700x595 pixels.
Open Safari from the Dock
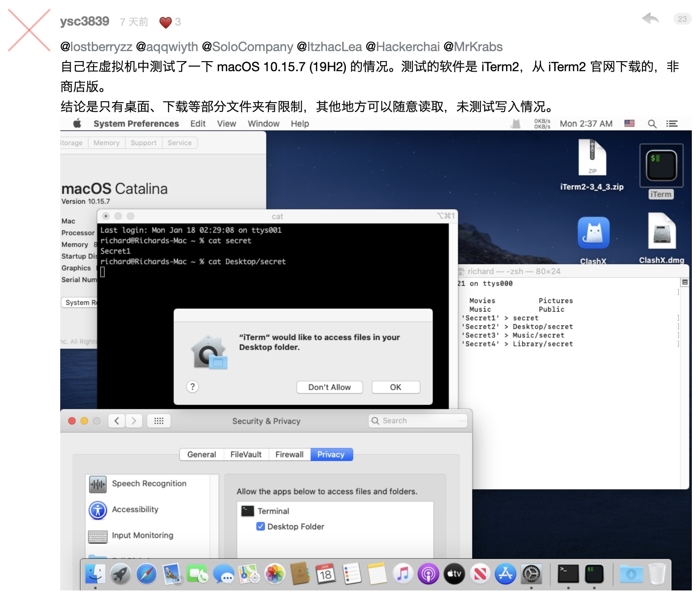[x=146, y=574]
